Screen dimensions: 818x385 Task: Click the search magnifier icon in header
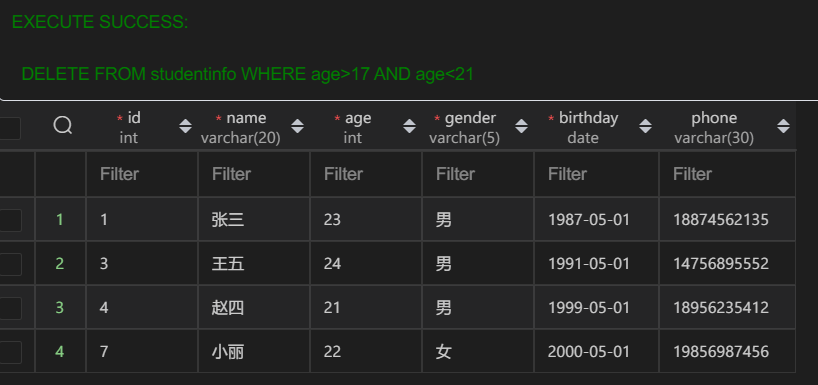click(63, 125)
